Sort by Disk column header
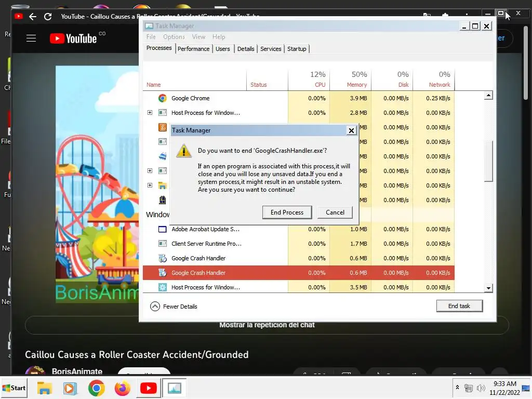Image resolution: width=532 pixels, height=399 pixels. pos(392,80)
